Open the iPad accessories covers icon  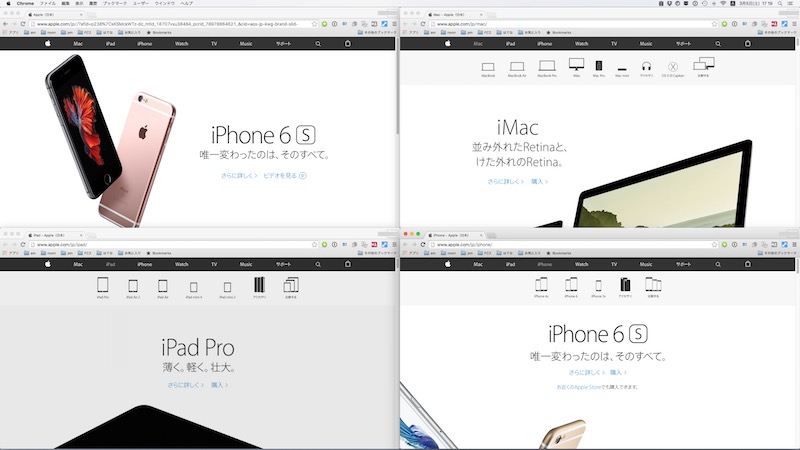259,287
